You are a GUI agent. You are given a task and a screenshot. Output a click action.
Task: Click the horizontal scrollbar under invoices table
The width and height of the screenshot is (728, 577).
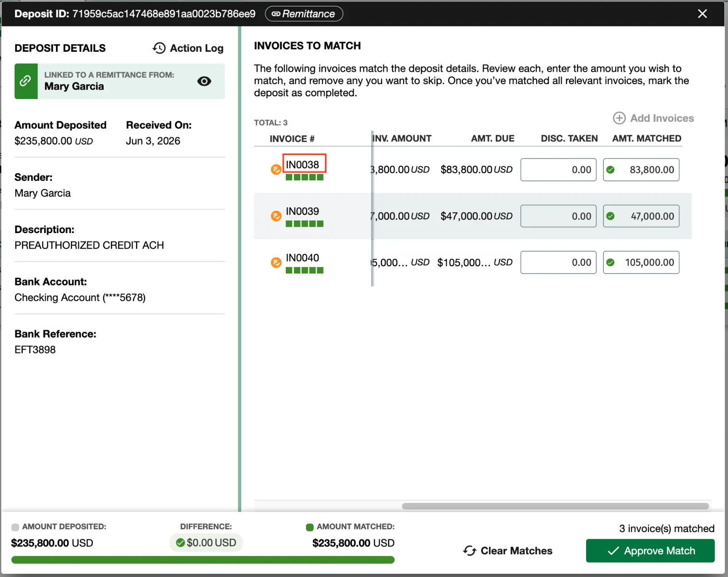(555, 506)
